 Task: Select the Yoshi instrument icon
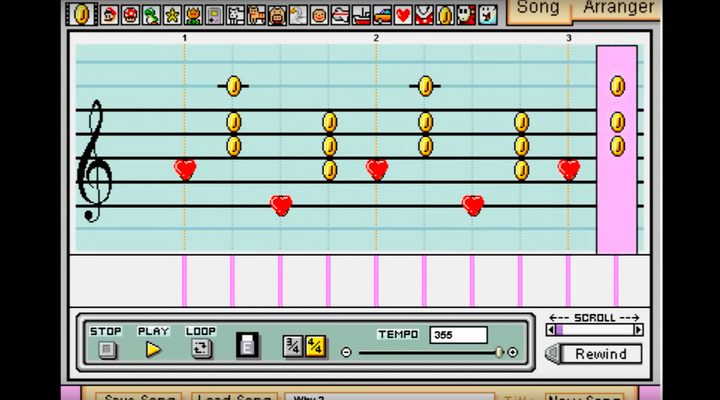pos(151,15)
